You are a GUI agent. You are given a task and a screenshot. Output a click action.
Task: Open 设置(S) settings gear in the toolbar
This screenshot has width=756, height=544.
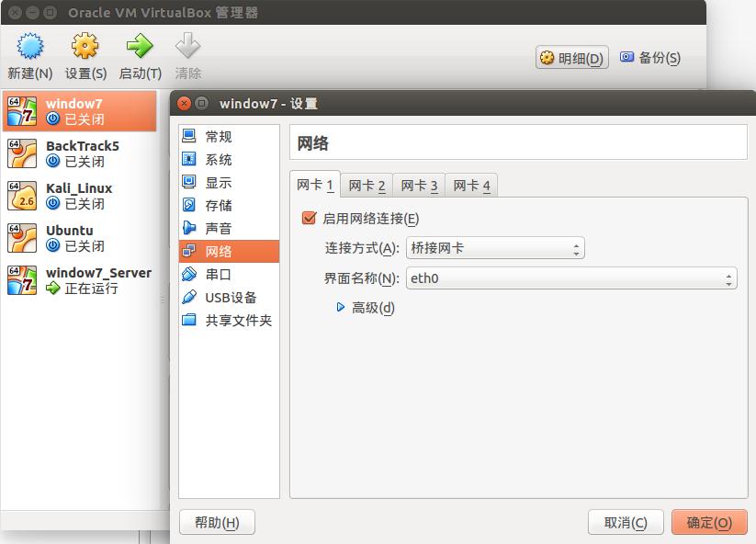coord(85,46)
